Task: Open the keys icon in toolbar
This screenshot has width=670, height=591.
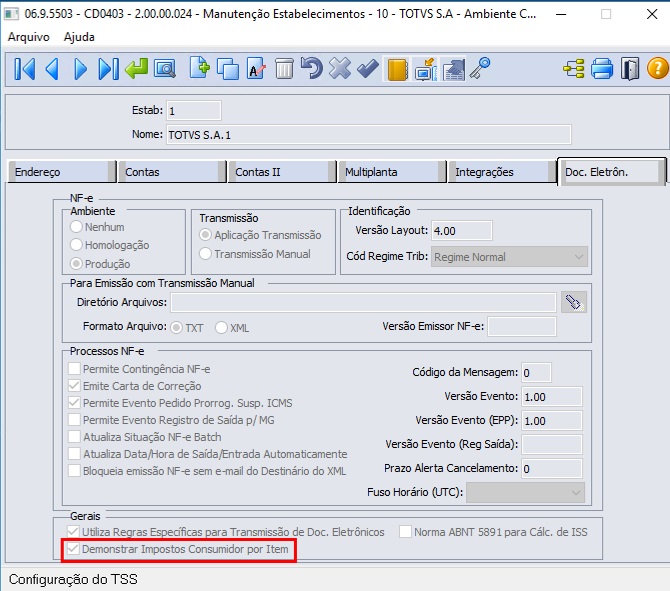Action: [480, 68]
